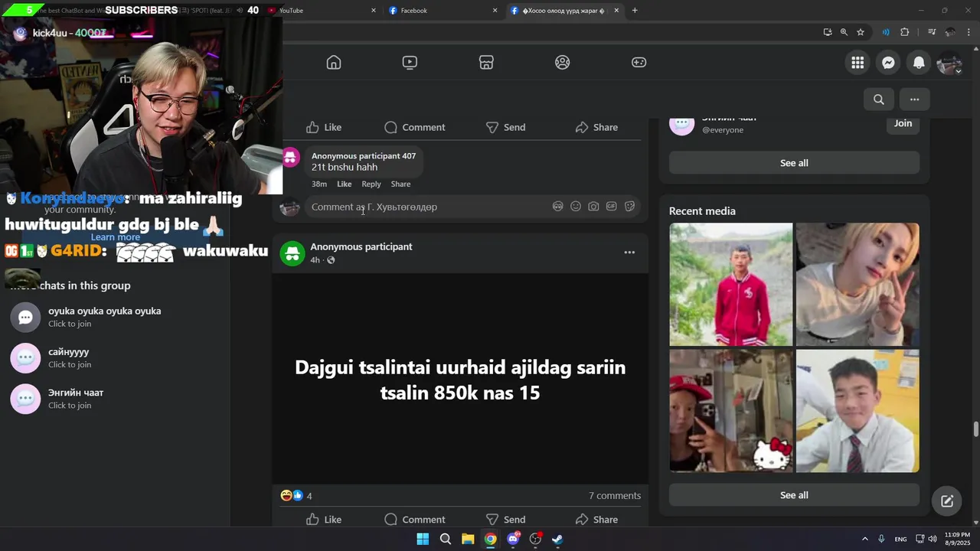980x551 pixels.
Task: Click the install app icon in address bar
Action: (828, 32)
